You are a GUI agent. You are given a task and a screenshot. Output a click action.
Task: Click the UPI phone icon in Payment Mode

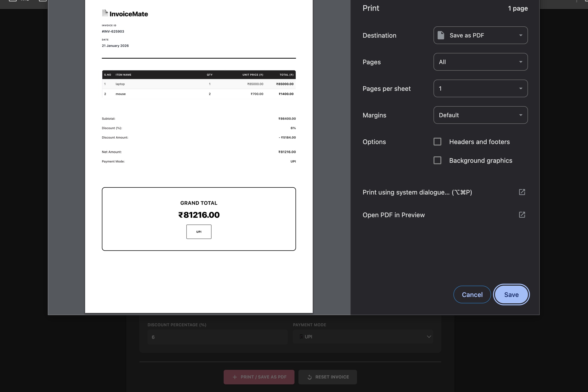[x=301, y=337]
